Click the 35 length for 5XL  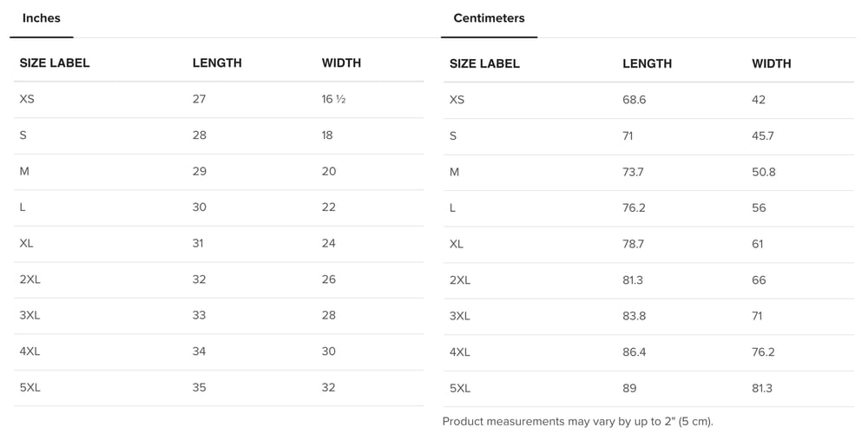coord(199,387)
